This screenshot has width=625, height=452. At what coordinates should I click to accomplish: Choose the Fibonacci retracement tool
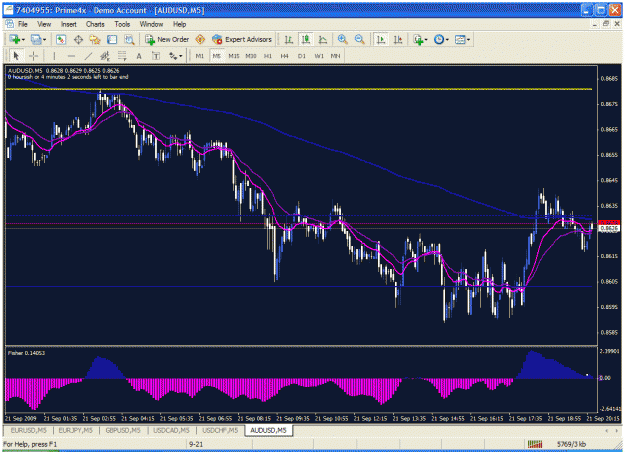coord(122,56)
